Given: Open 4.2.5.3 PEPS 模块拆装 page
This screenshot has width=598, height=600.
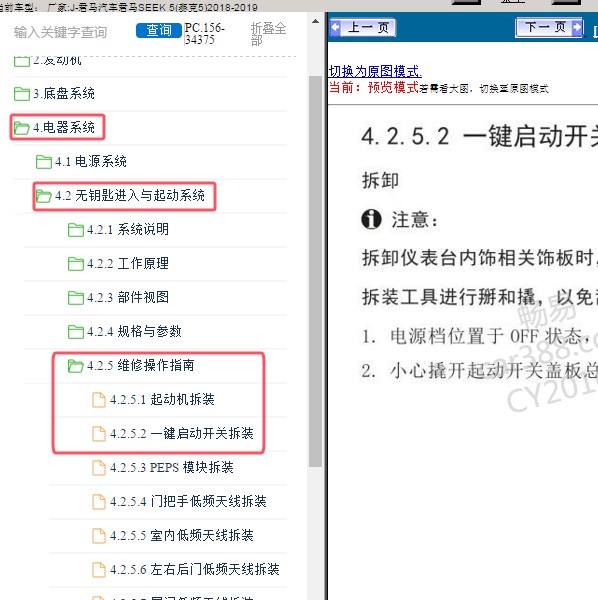Looking at the screenshot, I should (171, 468).
